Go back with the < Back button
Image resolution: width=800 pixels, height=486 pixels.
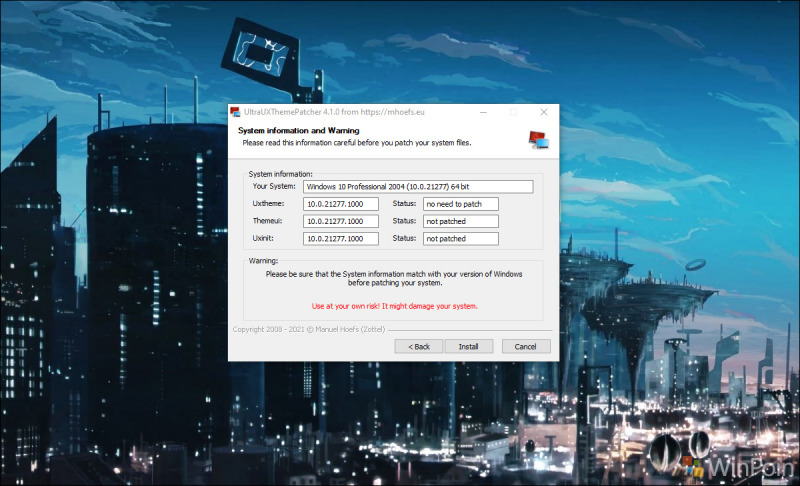419,346
